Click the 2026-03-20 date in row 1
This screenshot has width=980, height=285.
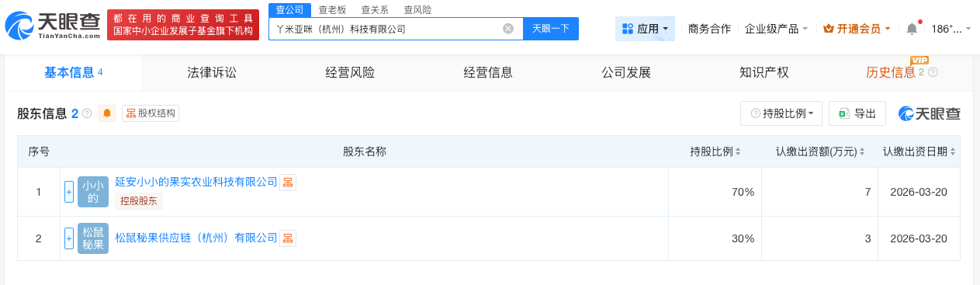(919, 192)
